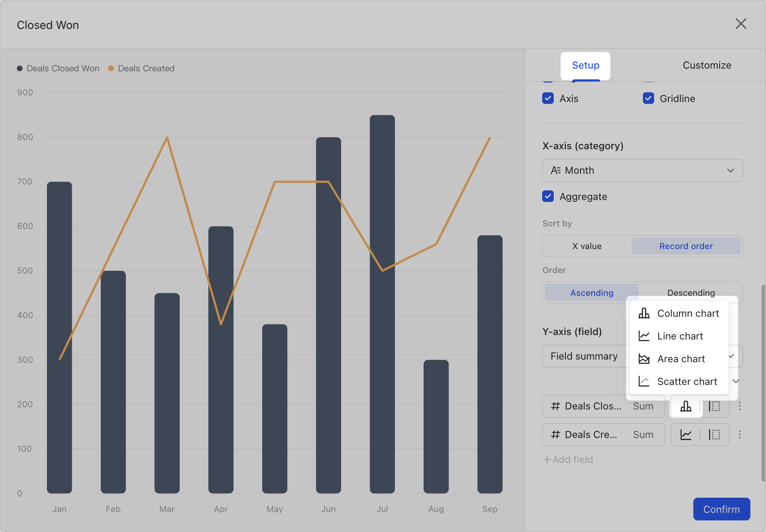This screenshot has height=532, width=766.
Task: Switch to the Customize tab
Action: pyautogui.click(x=707, y=65)
